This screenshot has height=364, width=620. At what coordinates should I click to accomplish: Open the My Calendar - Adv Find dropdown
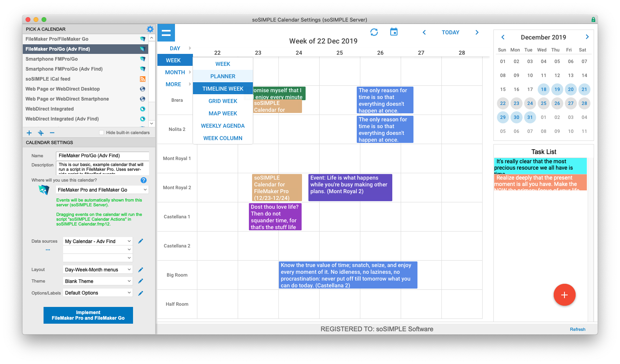98,241
